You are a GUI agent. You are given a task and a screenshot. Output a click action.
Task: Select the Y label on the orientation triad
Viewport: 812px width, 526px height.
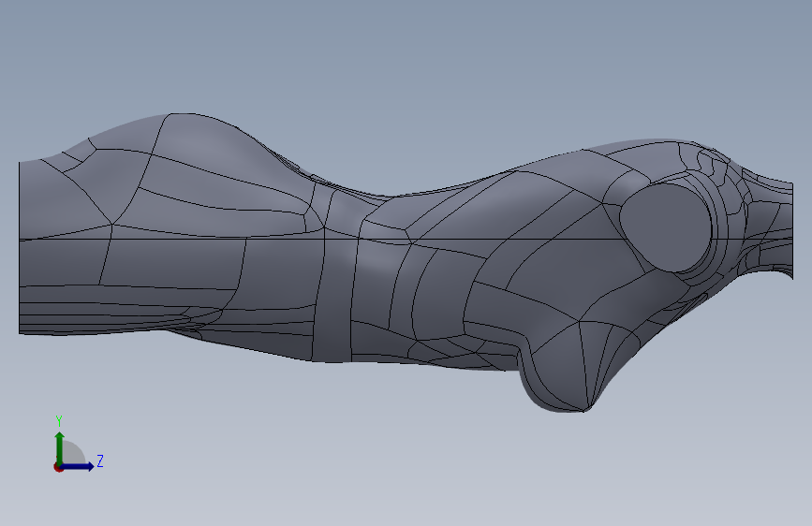click(x=59, y=421)
